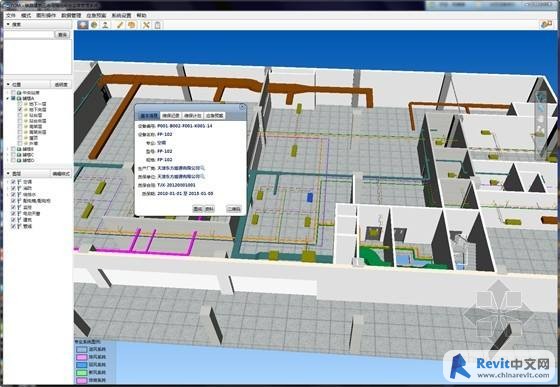Click the highlighted first icon in the toolbar

pos(83,25)
